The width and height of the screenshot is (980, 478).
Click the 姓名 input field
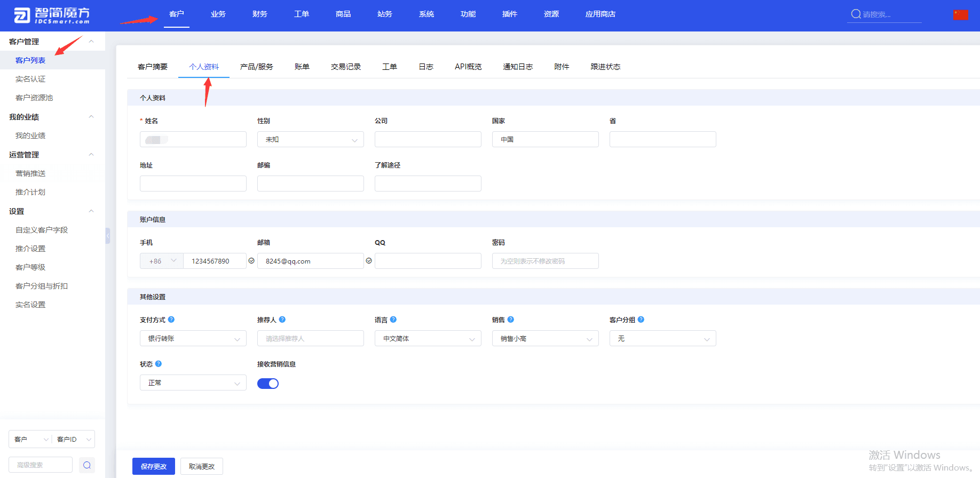pyautogui.click(x=193, y=139)
